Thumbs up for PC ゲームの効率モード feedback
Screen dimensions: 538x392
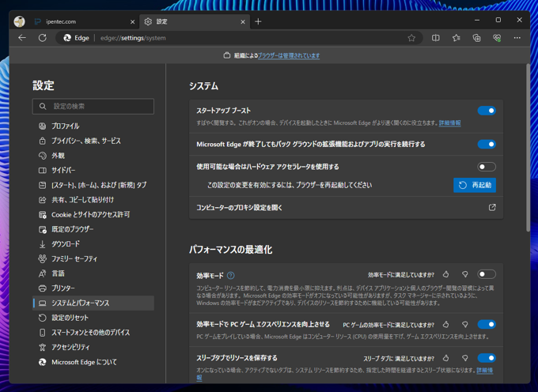(445, 324)
